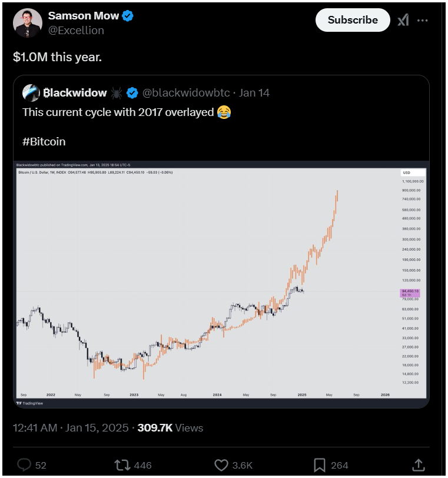
Task: Click the @blackwidowbtc handle
Action: [x=186, y=93]
